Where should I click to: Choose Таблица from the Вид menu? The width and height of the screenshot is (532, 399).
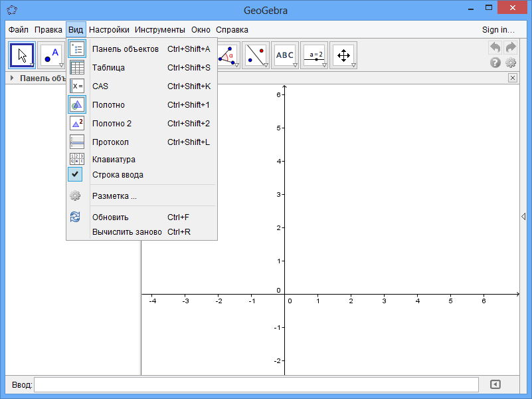(x=108, y=67)
